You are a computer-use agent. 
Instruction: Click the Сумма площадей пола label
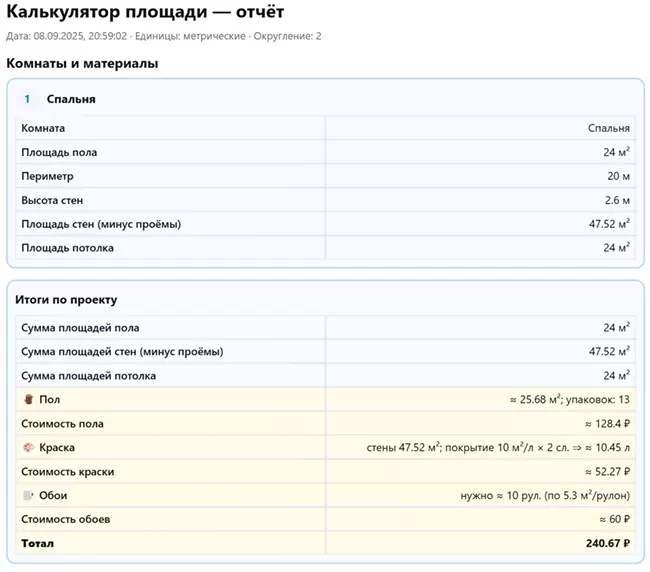(80, 328)
